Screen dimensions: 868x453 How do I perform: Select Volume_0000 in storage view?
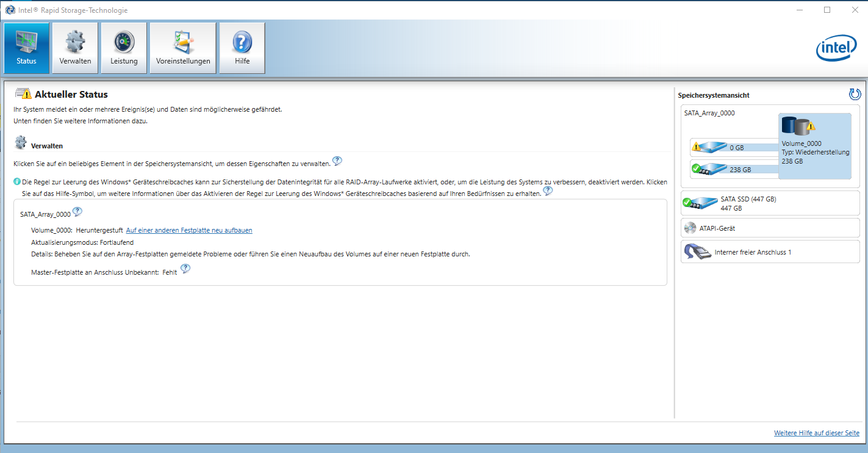[x=815, y=146]
